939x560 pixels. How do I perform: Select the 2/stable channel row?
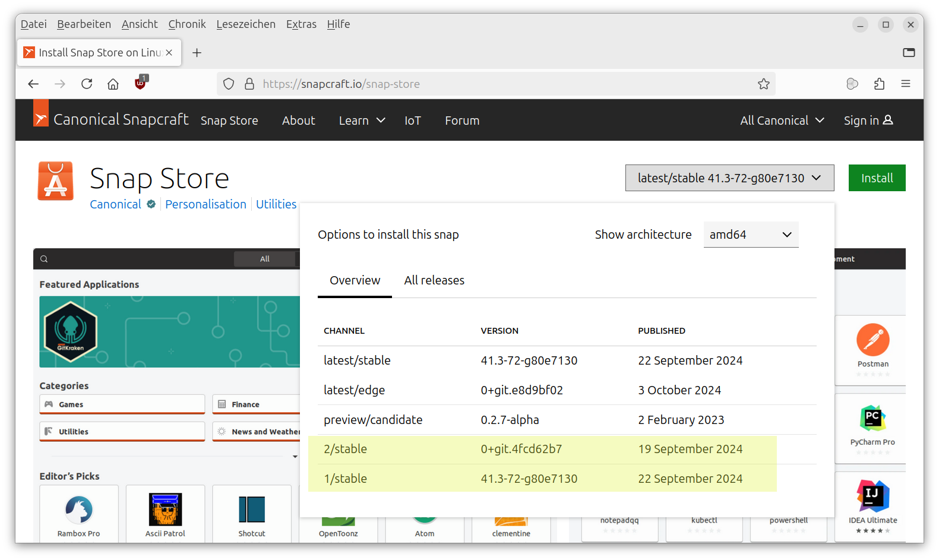tap(567, 450)
